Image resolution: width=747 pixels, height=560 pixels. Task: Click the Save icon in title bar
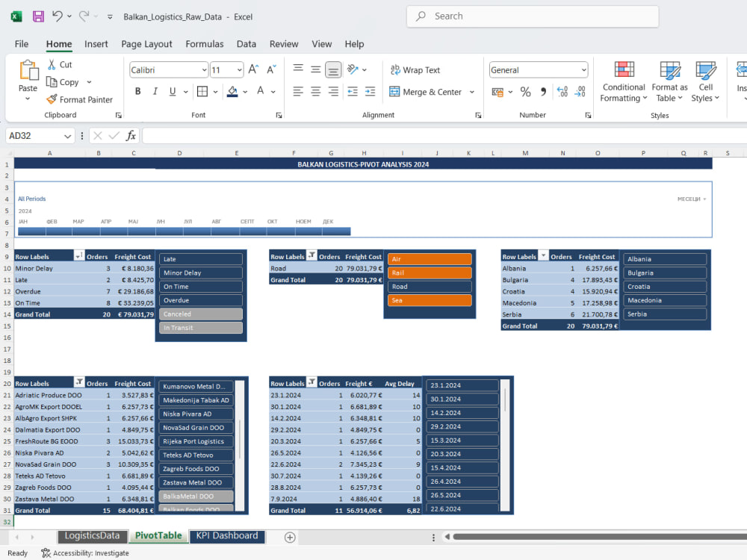pos(38,16)
